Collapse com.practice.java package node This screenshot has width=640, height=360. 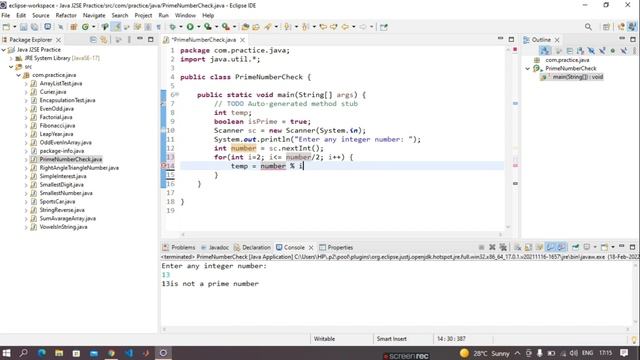point(18,75)
